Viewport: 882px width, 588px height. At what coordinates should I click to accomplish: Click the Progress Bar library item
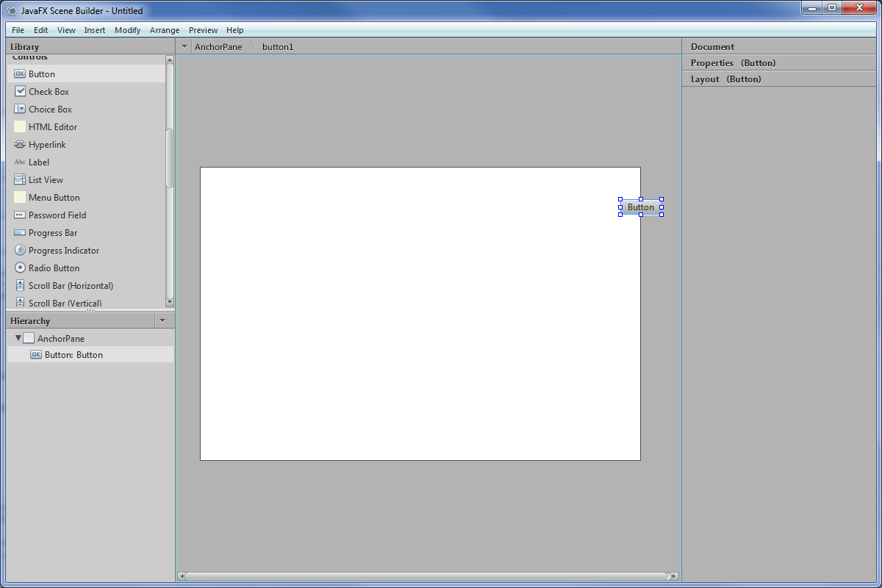[x=52, y=233]
